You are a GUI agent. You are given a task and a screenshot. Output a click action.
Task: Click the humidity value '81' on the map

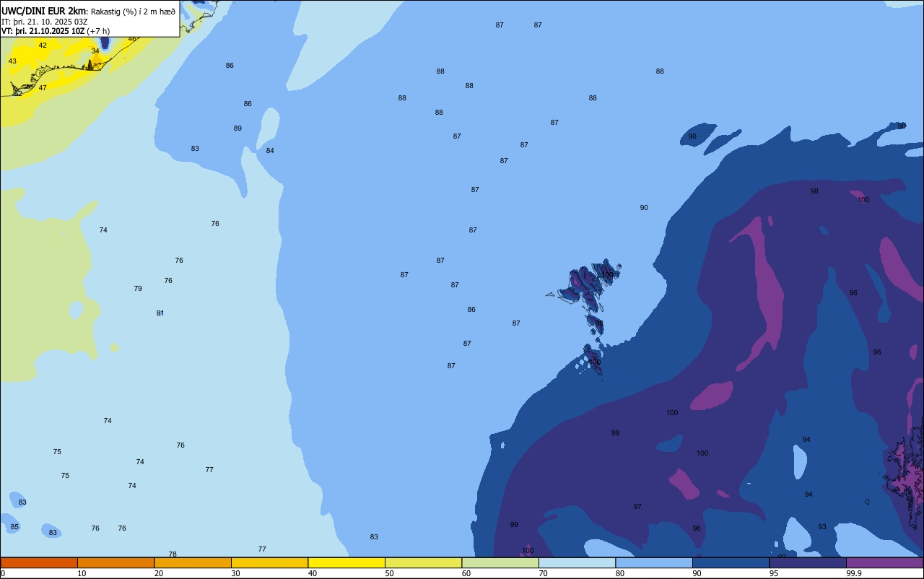click(160, 313)
